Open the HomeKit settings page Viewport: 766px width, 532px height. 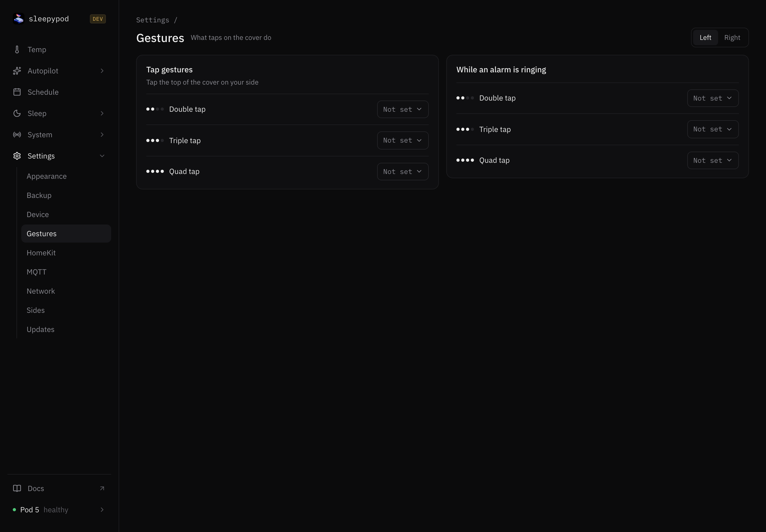click(x=66, y=253)
